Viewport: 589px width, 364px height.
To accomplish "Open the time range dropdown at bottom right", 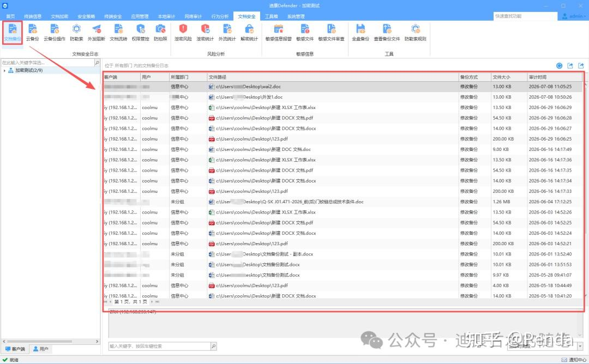I will point(580,346).
